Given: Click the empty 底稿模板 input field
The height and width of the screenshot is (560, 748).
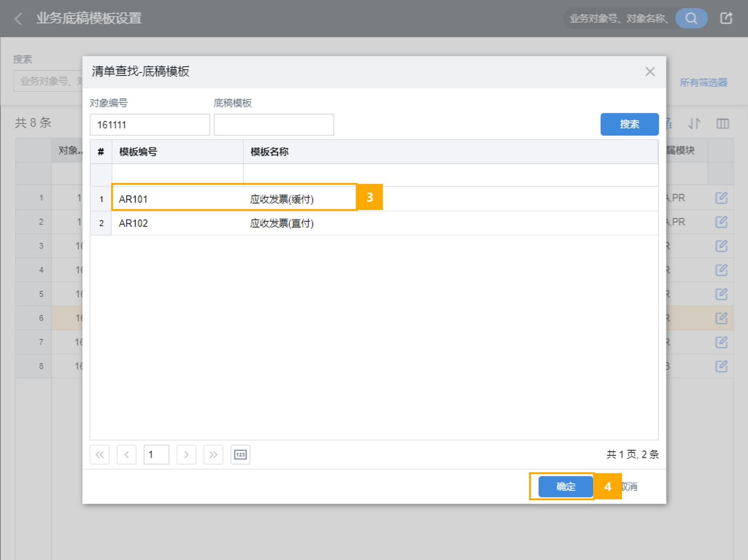Looking at the screenshot, I should (274, 125).
